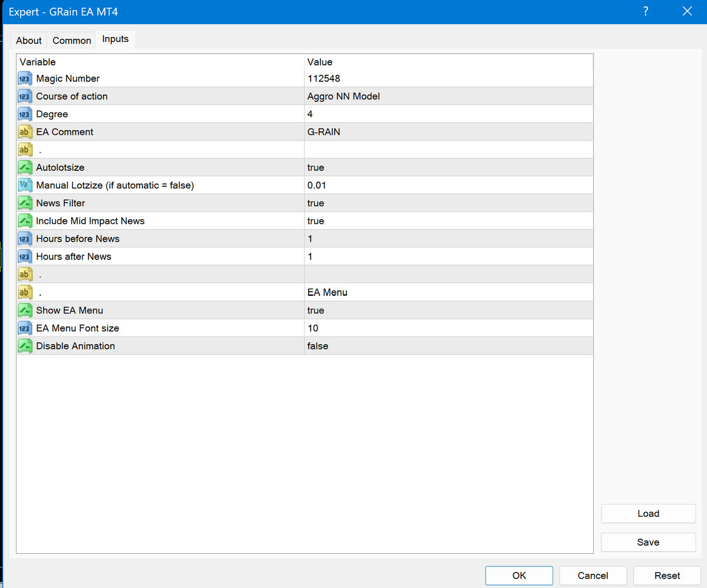
Task: Open the News Filter value dropdown
Action: tap(448, 203)
